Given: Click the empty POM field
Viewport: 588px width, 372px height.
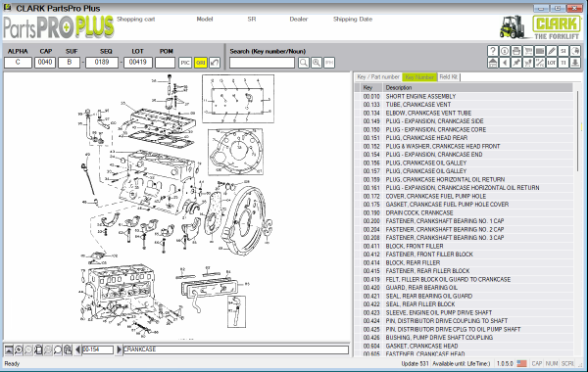Looking at the screenshot, I should [x=165, y=63].
